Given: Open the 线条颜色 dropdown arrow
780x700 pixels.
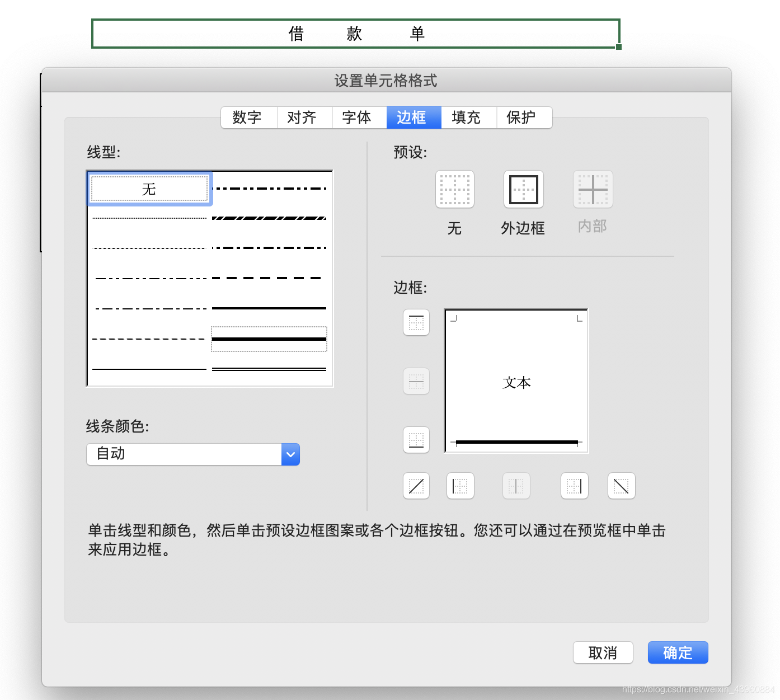Looking at the screenshot, I should [290, 454].
